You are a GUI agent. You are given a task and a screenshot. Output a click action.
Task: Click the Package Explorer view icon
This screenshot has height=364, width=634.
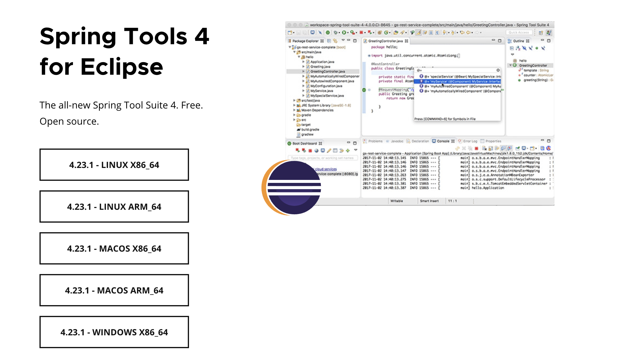(289, 41)
